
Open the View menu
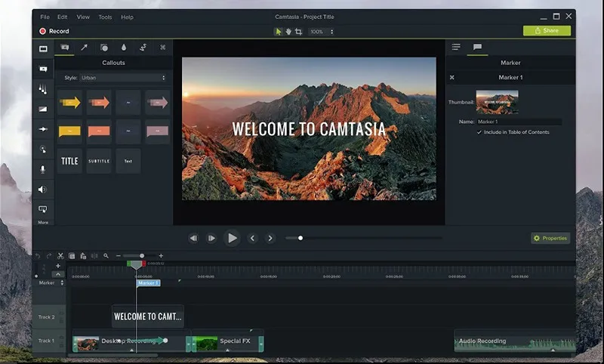click(83, 17)
